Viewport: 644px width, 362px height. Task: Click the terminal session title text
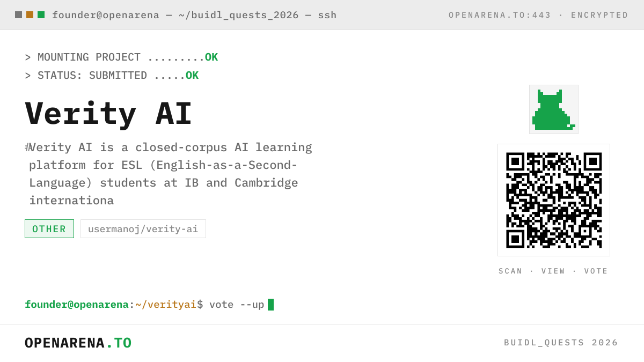[194, 15]
